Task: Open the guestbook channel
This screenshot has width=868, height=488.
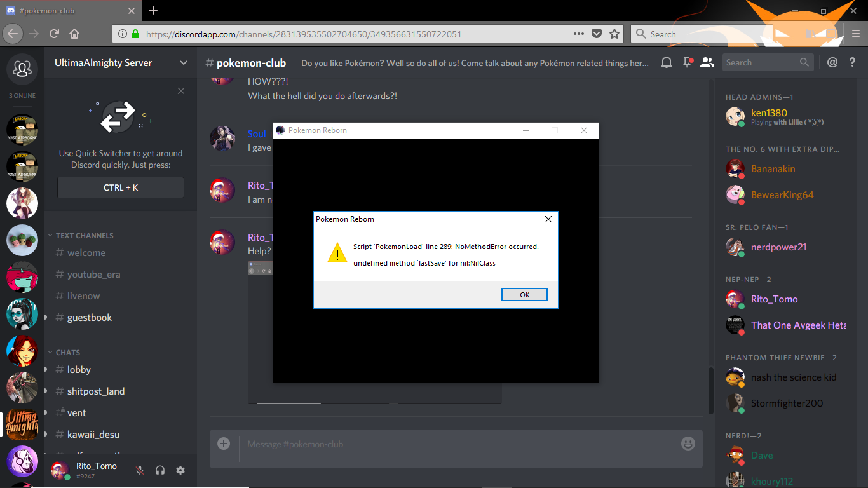Action: pos(89,318)
